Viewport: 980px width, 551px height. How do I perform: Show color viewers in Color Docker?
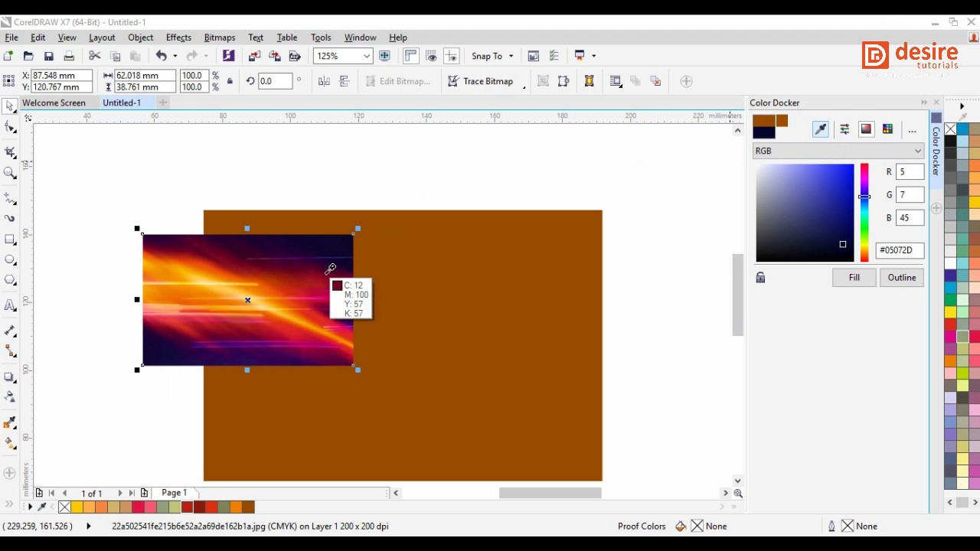coord(866,129)
